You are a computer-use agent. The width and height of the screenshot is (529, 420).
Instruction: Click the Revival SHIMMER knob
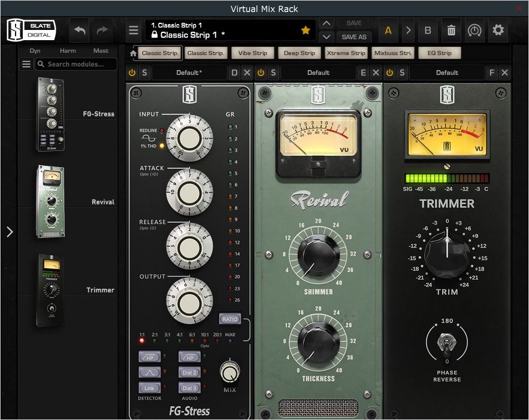pos(319,255)
